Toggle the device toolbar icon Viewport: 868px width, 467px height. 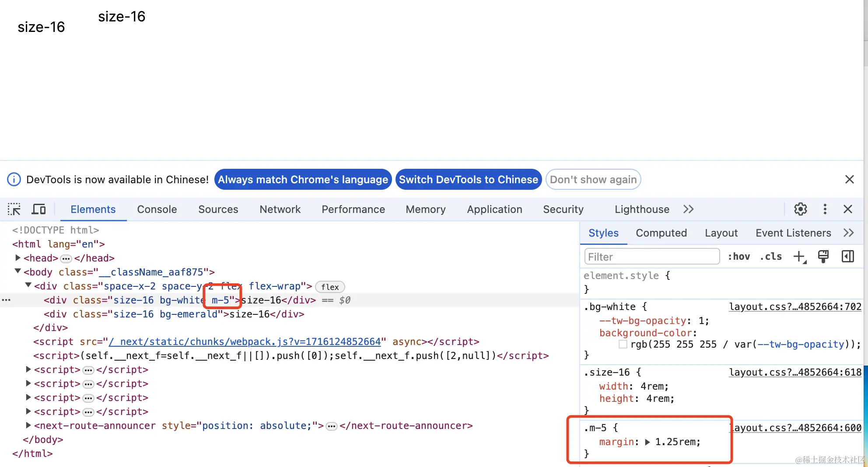tap(38, 209)
